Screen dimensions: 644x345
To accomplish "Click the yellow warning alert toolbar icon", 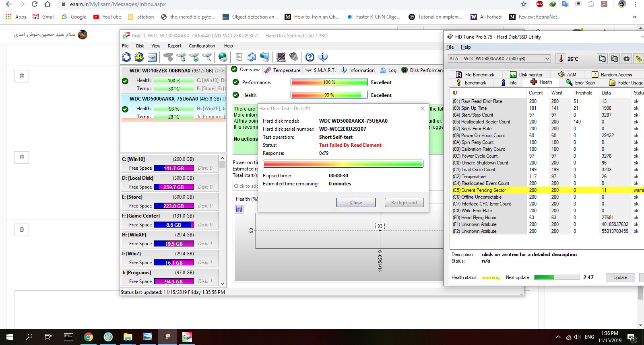I will (x=139, y=57).
